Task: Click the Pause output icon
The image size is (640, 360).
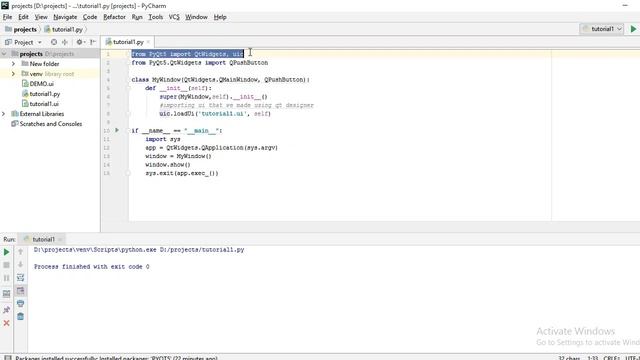Action: pos(7,278)
